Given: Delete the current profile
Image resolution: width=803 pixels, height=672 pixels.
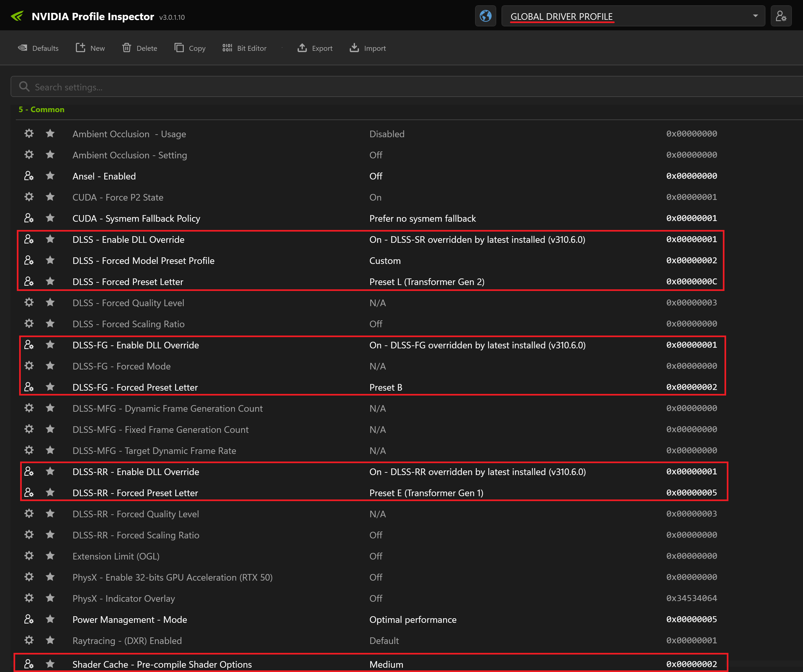Looking at the screenshot, I should coord(140,48).
